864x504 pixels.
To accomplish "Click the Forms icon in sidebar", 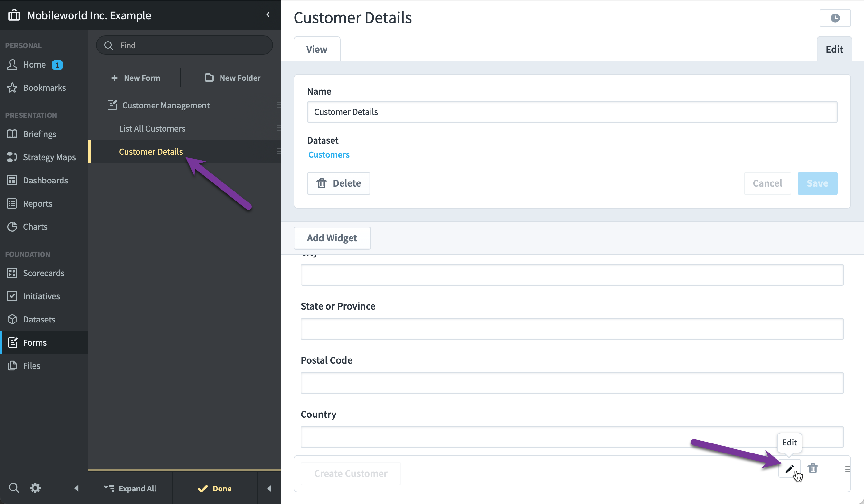I will 13,342.
